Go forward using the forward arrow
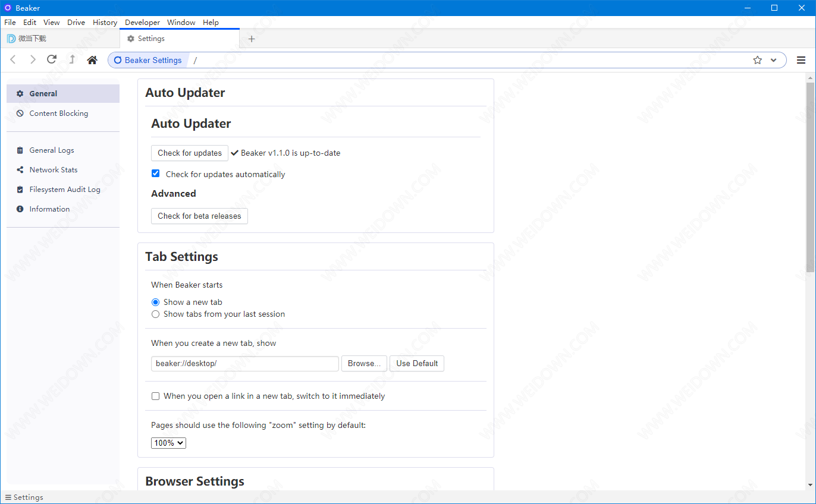Image resolution: width=816 pixels, height=504 pixels. [x=33, y=60]
